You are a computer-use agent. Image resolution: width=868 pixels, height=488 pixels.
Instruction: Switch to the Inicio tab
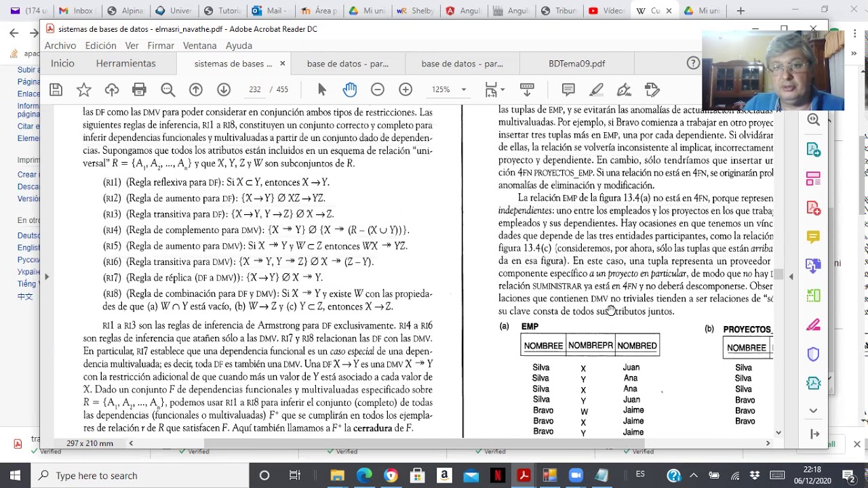click(x=62, y=63)
